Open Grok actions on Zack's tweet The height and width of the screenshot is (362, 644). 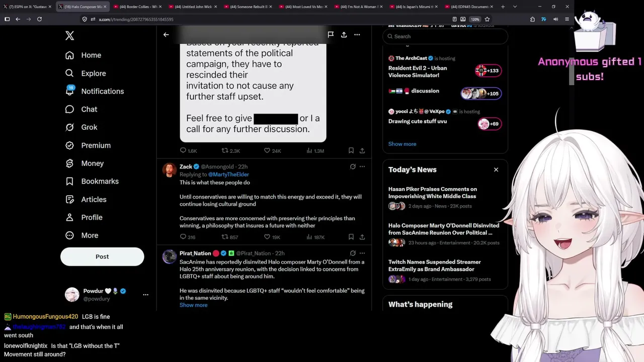[x=353, y=166]
